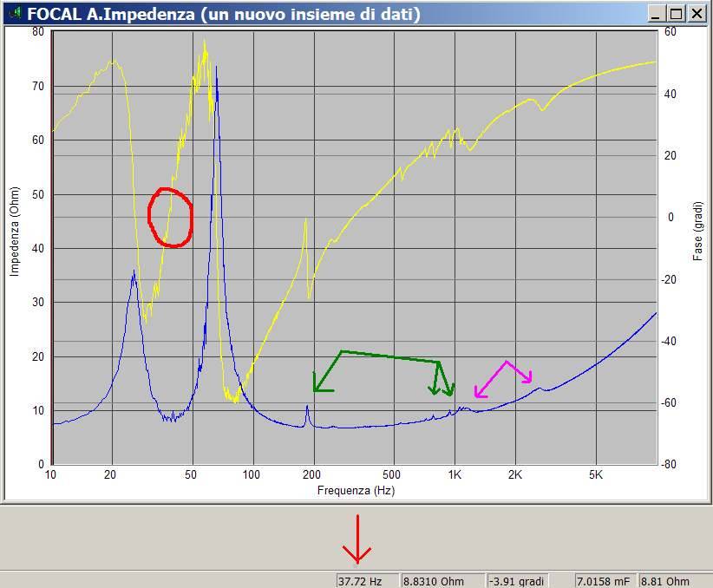Close the FOCAL A.Impedenza window
Viewport: 713px width, 588px height.
697,14
